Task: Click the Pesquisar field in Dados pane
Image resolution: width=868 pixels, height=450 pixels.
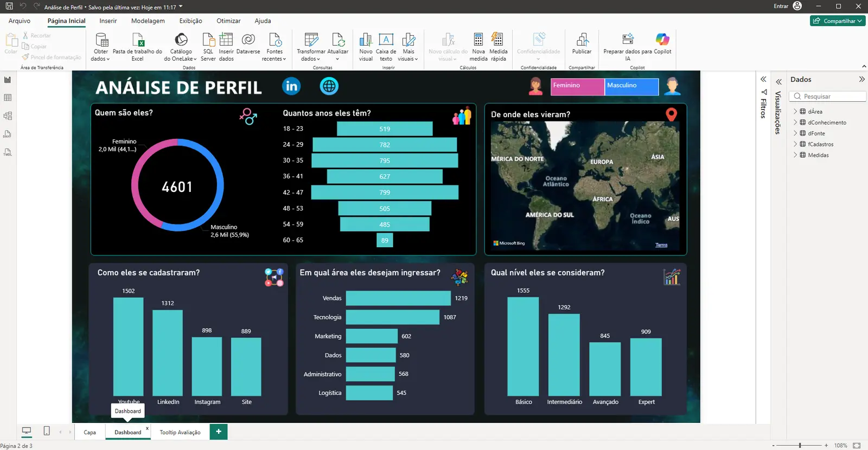Action: [828, 97]
